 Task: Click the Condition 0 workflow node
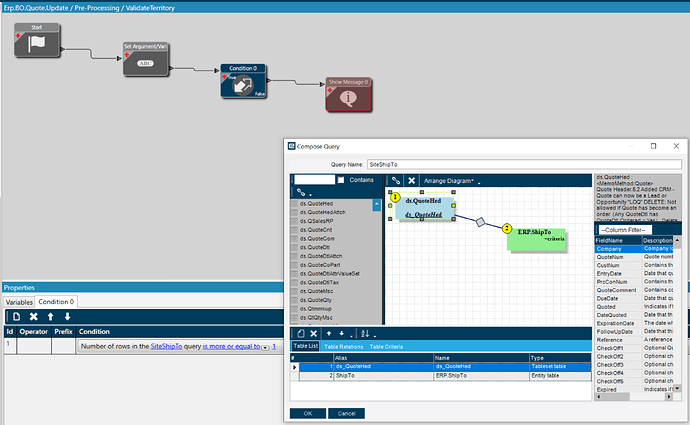pyautogui.click(x=243, y=82)
